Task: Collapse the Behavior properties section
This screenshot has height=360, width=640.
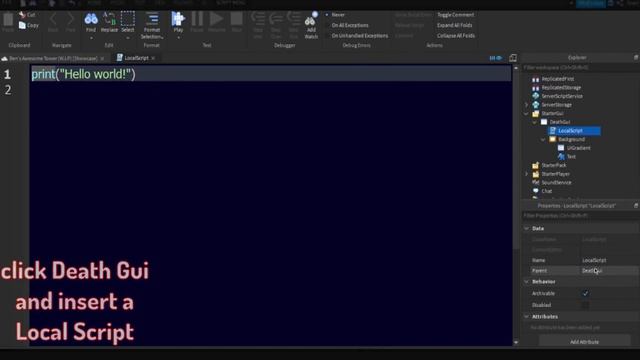Action: click(x=527, y=282)
